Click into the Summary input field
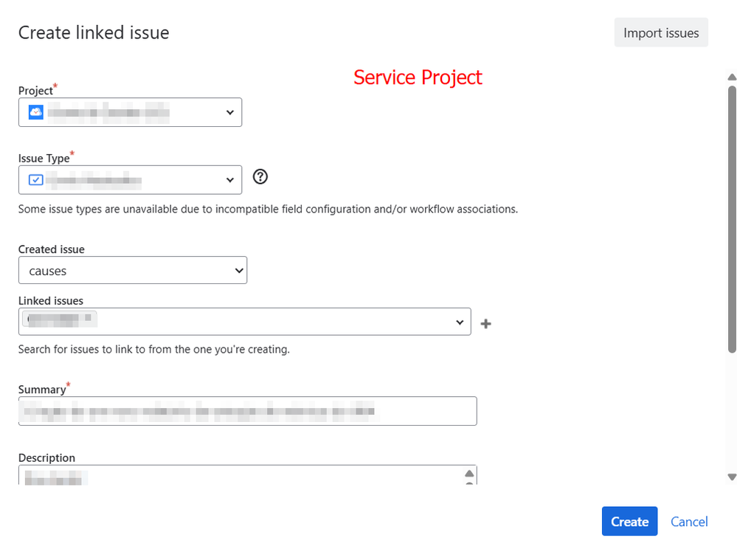Image resolution: width=737 pixels, height=560 pixels. pyautogui.click(x=248, y=412)
